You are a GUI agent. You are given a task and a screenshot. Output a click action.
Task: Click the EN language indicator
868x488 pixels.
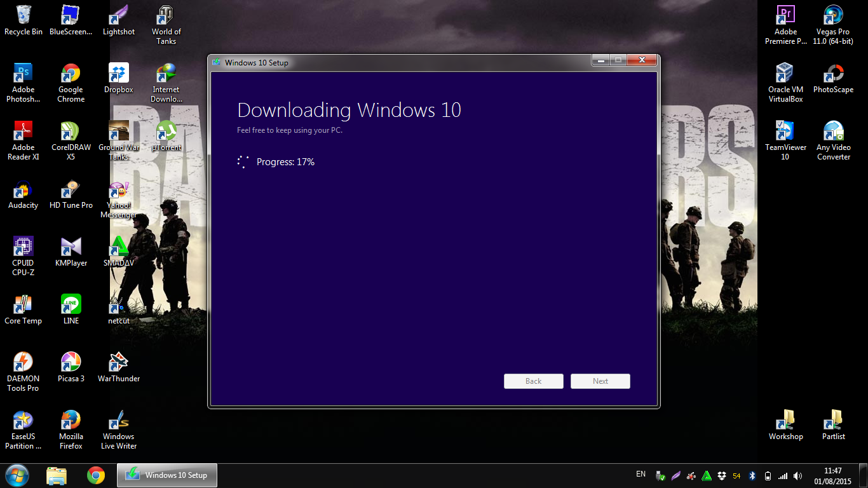(x=641, y=474)
